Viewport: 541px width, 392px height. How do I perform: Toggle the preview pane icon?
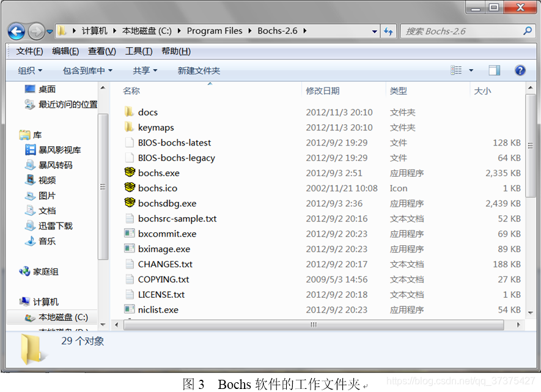coord(495,70)
